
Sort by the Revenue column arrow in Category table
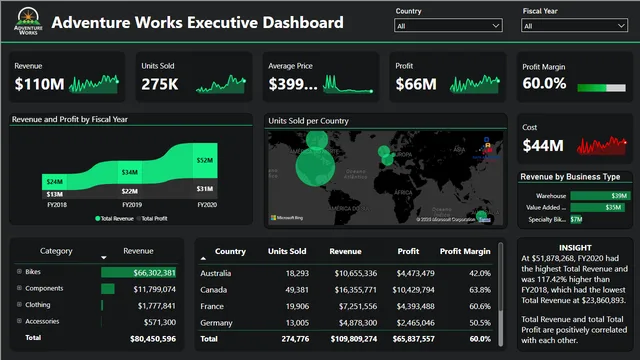104,258
